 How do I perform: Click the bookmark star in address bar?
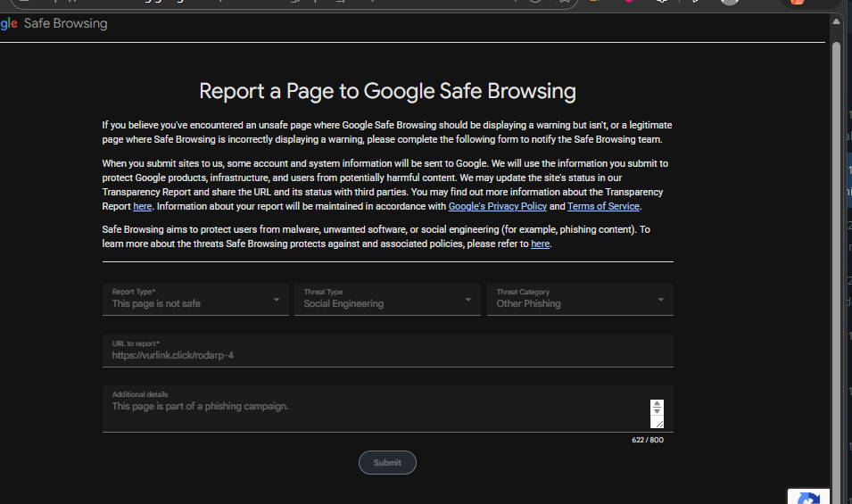coord(565,2)
